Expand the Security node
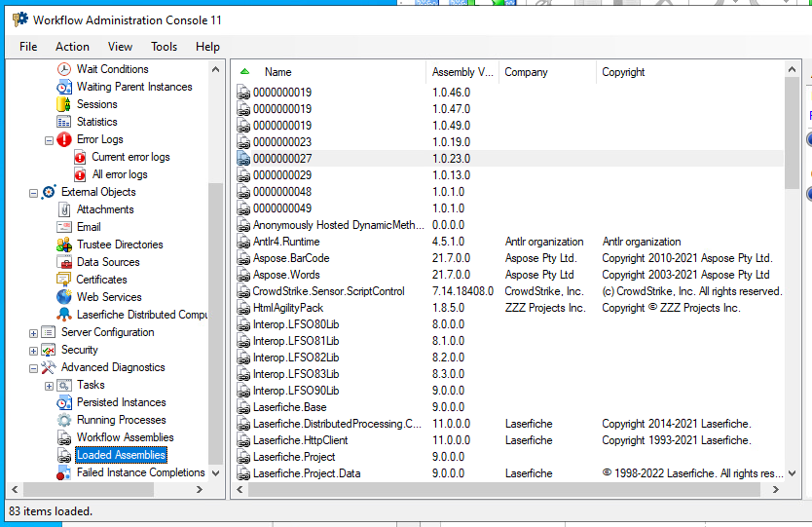The image size is (812, 527). [34, 351]
